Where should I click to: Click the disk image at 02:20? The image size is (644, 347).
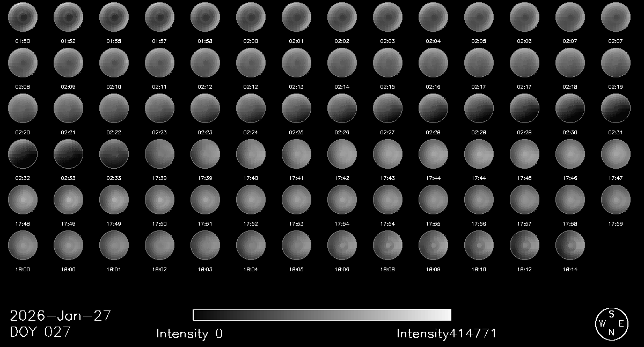(23, 109)
